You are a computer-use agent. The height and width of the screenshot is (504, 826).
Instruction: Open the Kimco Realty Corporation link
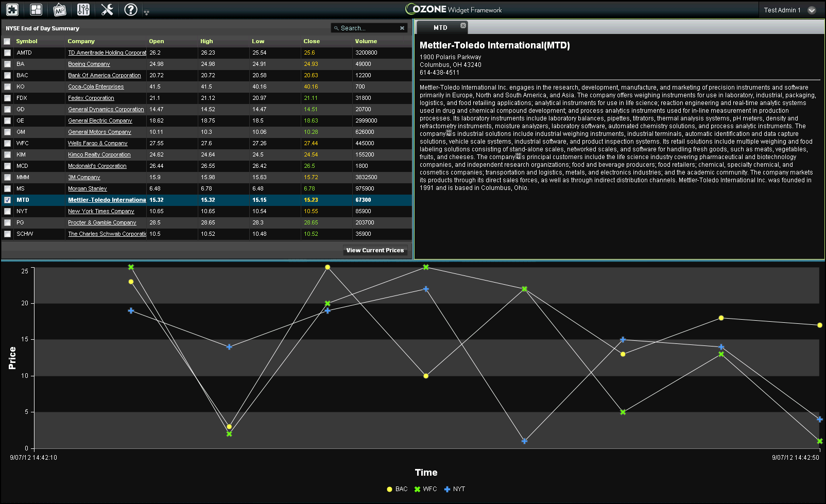(99, 154)
